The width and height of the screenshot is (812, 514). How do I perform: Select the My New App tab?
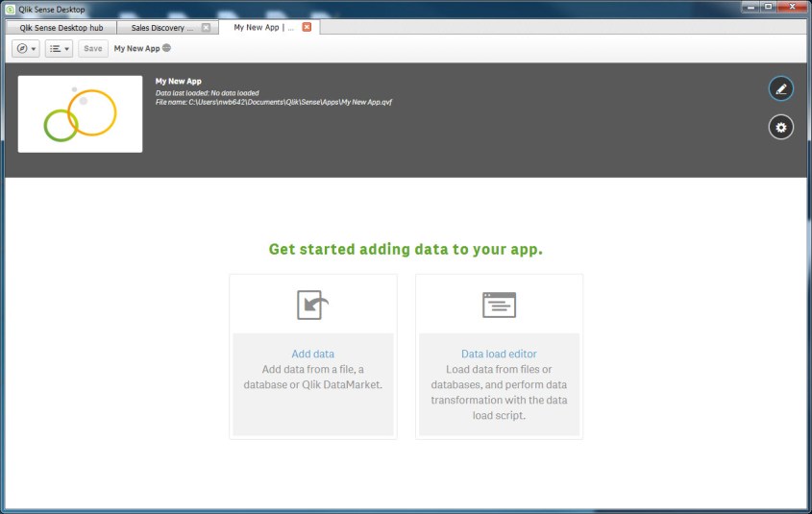point(263,28)
